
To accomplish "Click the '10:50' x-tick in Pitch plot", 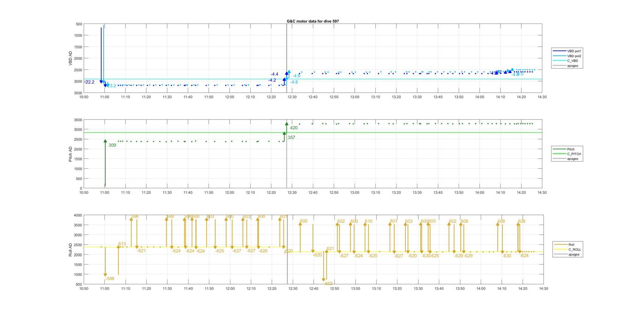I will point(84,192).
